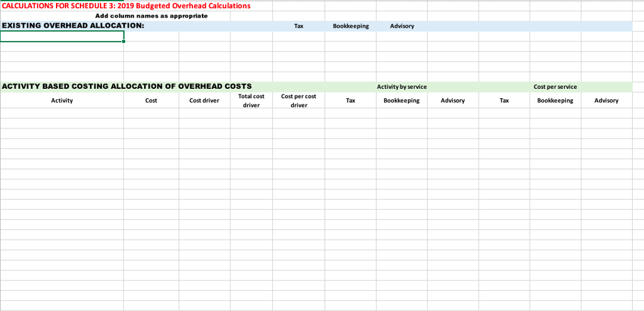Click Tax header under Activity by service
Image resolution: width=644 pixels, height=311 pixels.
point(350,100)
